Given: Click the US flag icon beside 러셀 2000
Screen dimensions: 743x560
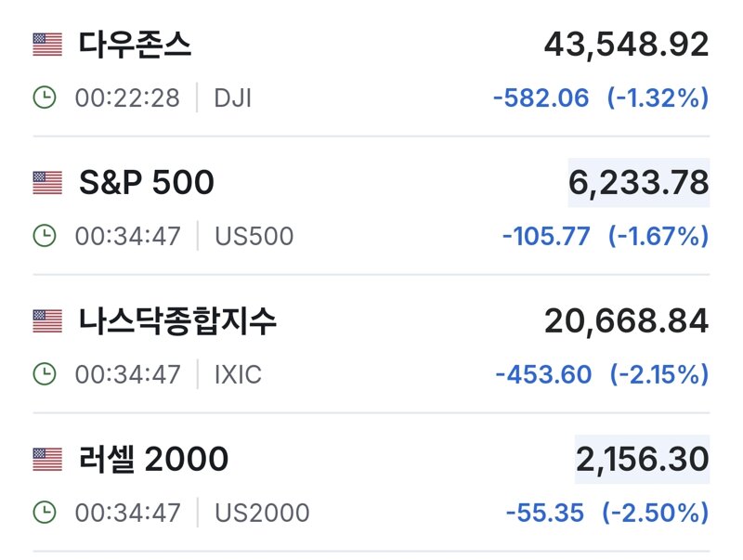Looking at the screenshot, I should (x=47, y=460).
